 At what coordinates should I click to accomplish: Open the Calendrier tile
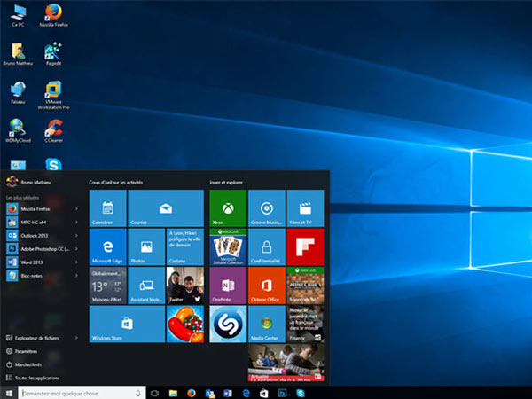(107, 208)
